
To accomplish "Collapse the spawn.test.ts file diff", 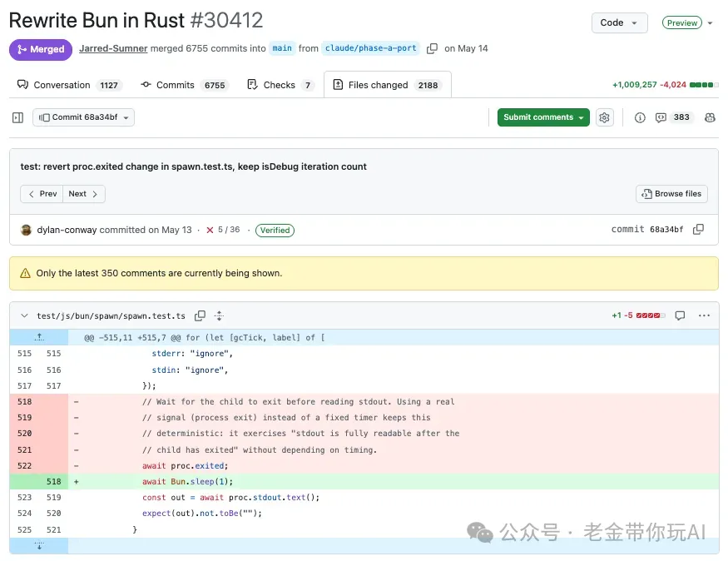I will [24, 315].
